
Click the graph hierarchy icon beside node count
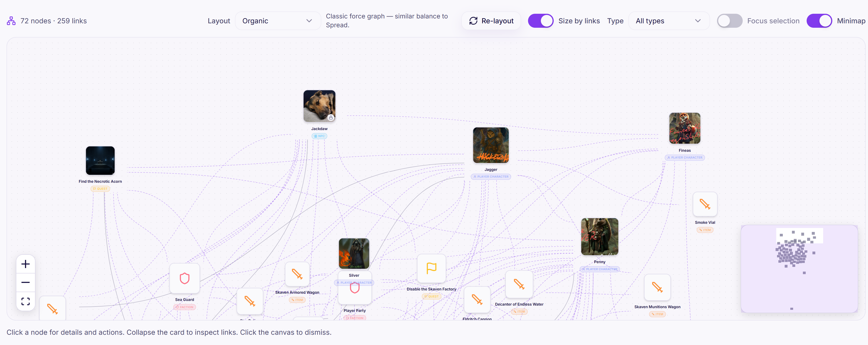pos(11,21)
